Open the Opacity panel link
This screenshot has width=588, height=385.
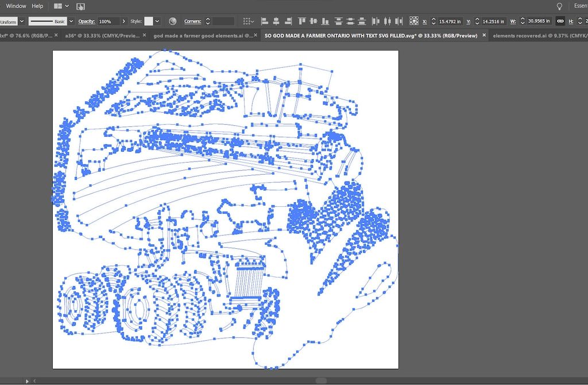pyautogui.click(x=86, y=21)
